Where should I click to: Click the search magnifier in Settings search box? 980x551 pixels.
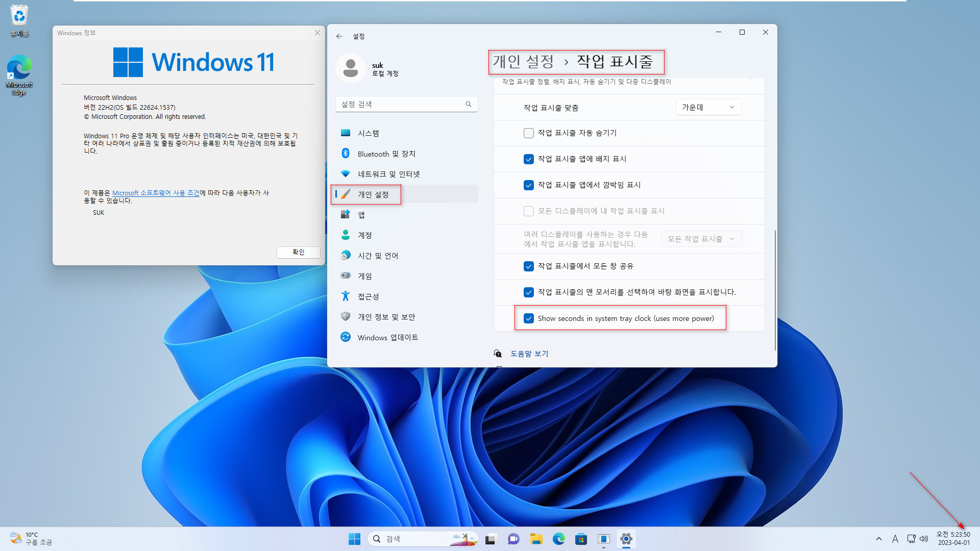coord(469,104)
